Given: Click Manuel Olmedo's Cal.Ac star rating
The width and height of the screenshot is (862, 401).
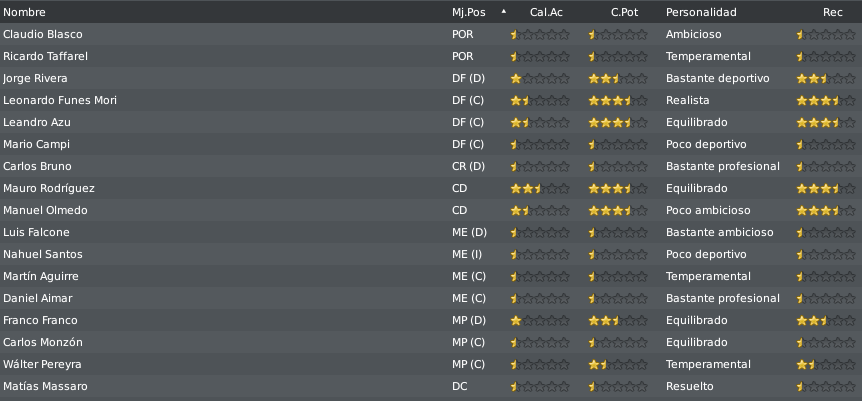Looking at the screenshot, I should [x=540, y=211].
